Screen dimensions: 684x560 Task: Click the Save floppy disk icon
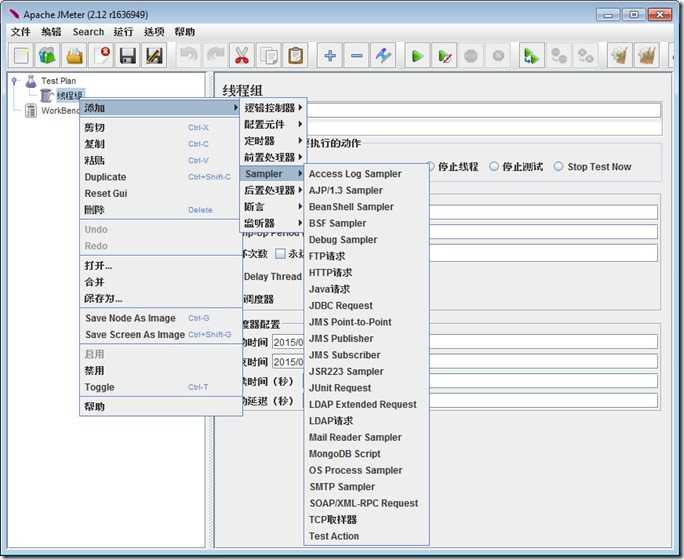[x=128, y=55]
